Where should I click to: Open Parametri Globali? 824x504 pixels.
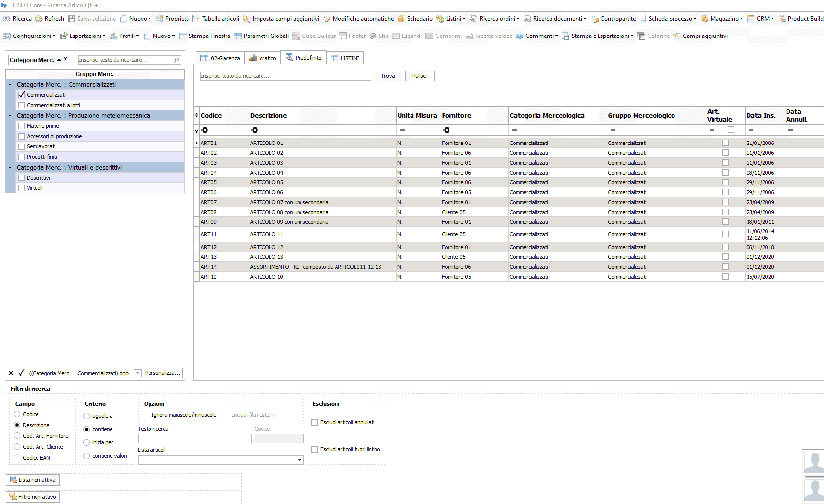pos(261,36)
